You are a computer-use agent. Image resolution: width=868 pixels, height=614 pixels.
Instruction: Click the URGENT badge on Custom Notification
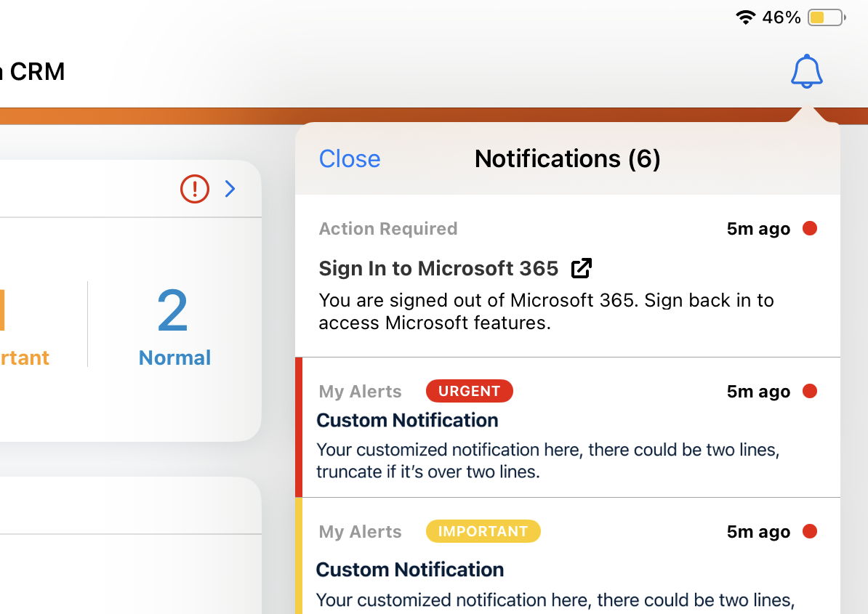point(469,391)
